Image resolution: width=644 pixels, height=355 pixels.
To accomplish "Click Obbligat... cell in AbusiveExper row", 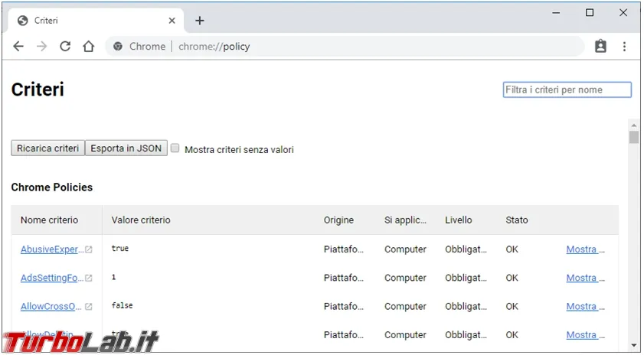I will click(x=466, y=249).
